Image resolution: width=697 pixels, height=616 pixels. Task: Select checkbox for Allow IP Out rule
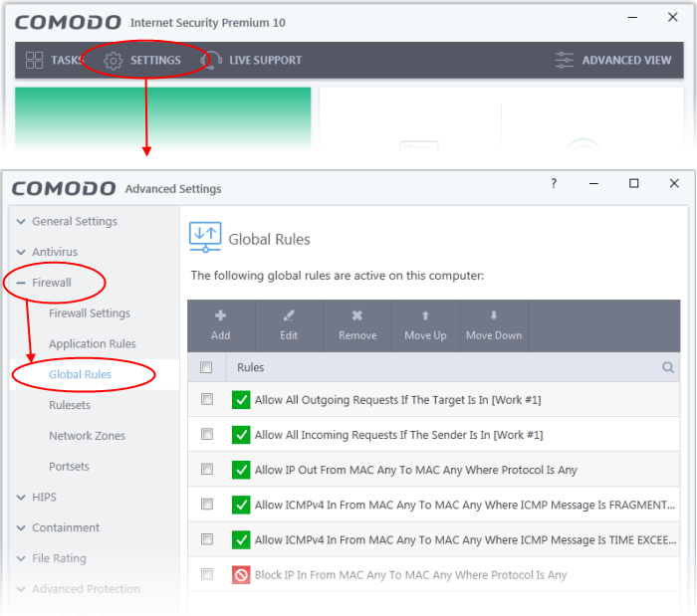click(207, 470)
